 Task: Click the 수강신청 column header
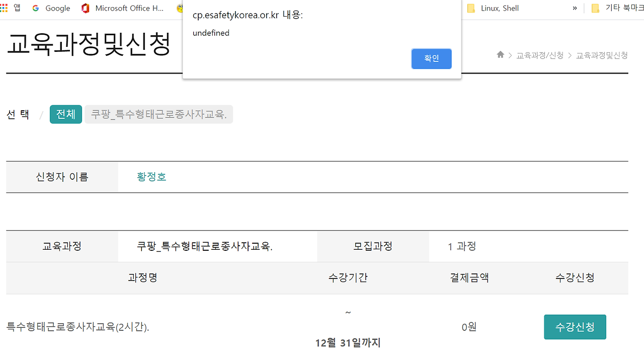click(575, 277)
